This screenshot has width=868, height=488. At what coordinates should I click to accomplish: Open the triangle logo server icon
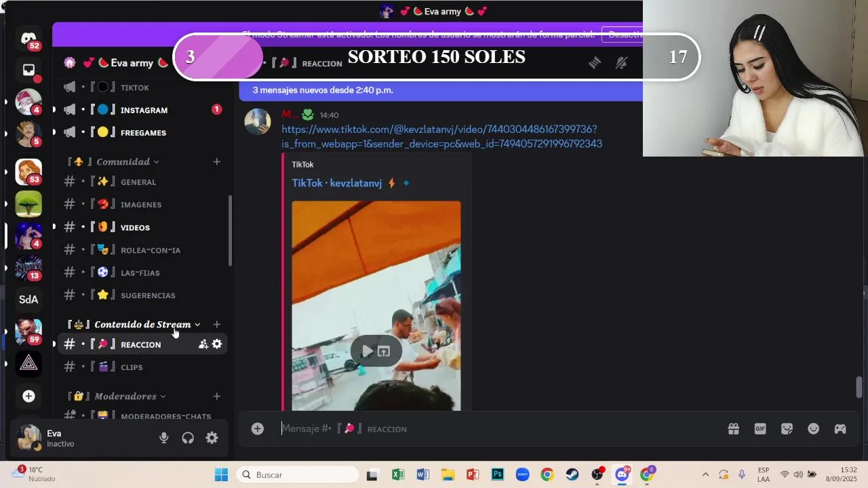click(28, 363)
